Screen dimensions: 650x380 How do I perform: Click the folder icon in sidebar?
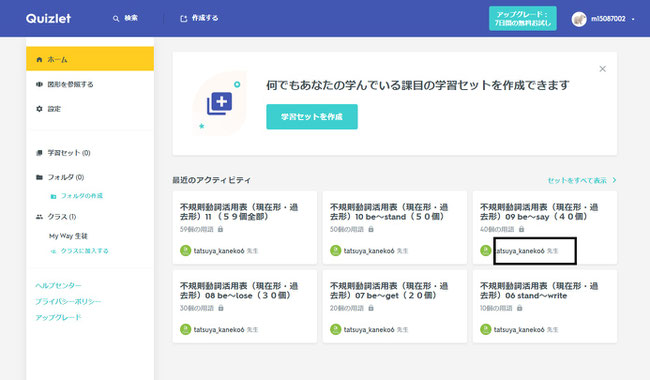39,177
